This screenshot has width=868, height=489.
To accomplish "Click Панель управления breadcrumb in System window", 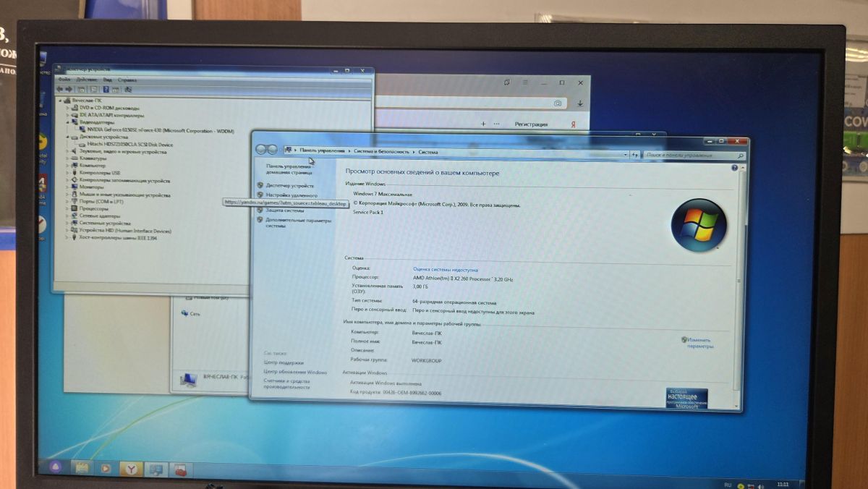I will [x=323, y=150].
